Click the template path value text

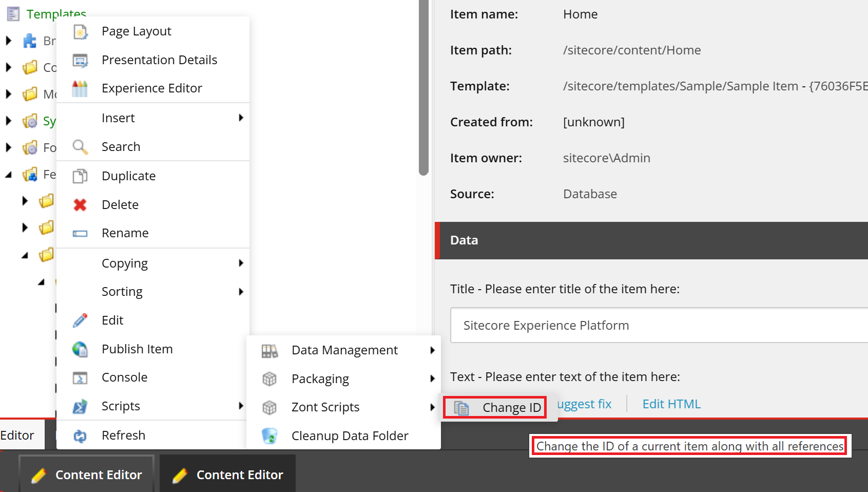click(x=716, y=86)
